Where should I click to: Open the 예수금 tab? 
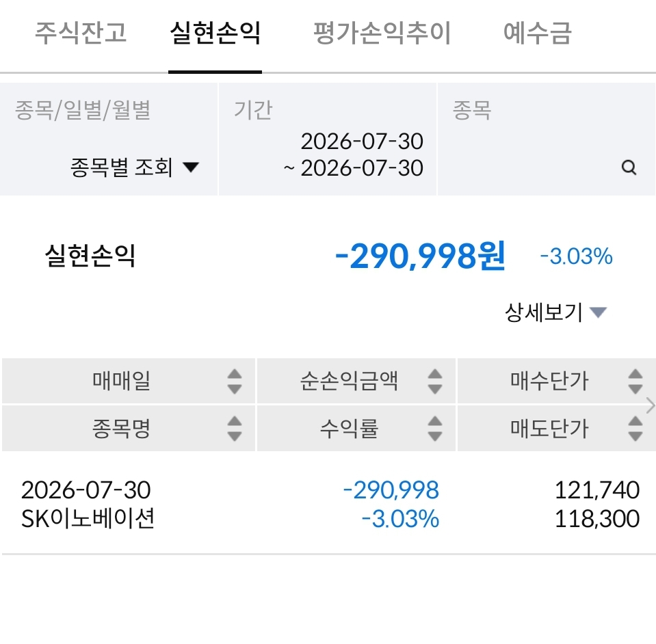pyautogui.click(x=537, y=33)
